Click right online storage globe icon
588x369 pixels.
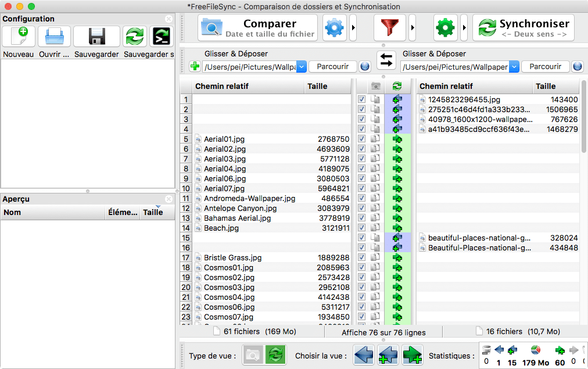click(578, 67)
